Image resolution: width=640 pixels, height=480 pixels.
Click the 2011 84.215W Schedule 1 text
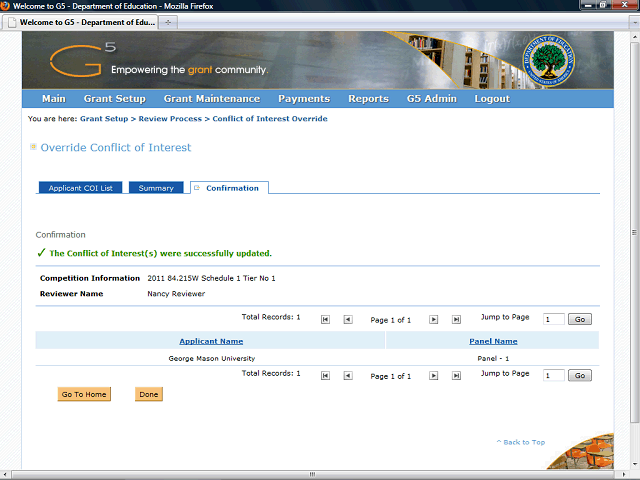[211, 278]
